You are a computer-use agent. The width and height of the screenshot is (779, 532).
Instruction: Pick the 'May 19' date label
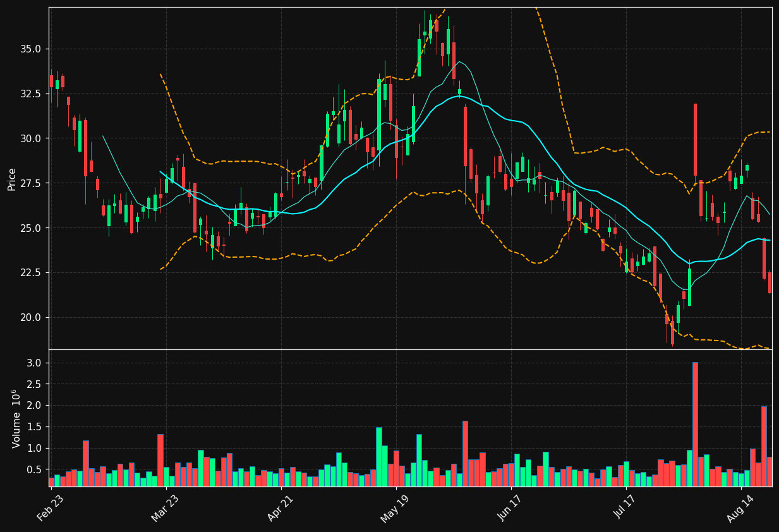click(394, 508)
